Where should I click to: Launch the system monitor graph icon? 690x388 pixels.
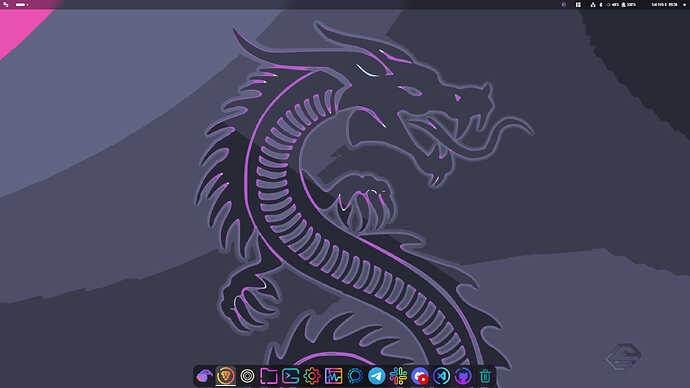click(334, 376)
